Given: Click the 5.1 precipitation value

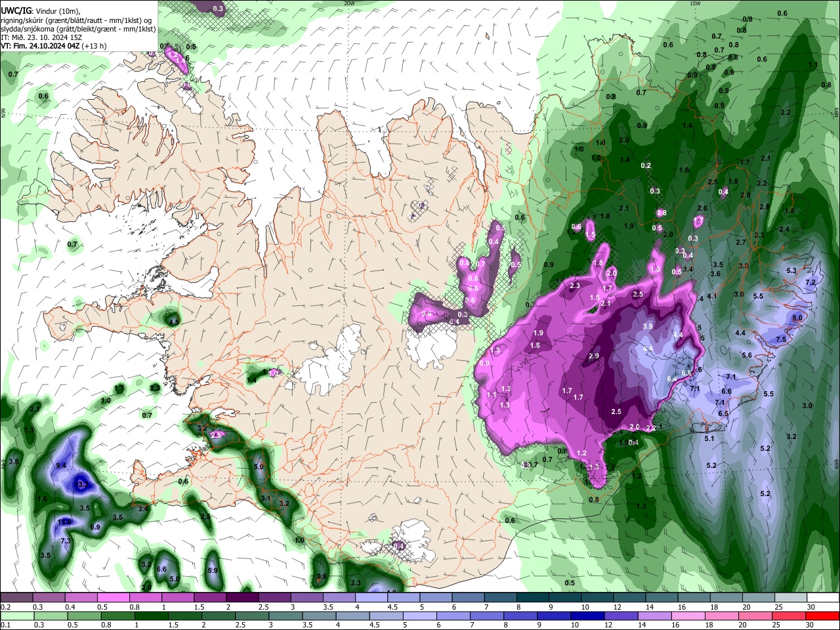Looking at the screenshot, I should pos(709,438).
